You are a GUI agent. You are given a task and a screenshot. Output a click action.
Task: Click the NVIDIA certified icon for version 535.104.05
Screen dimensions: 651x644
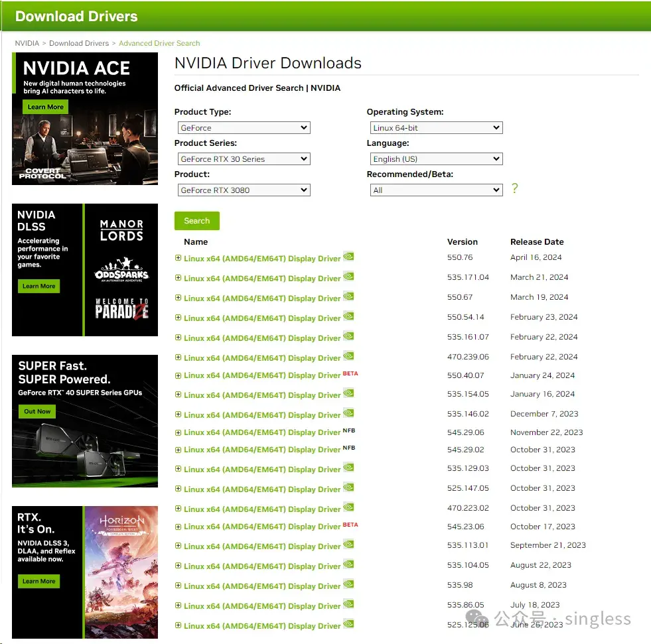click(x=348, y=564)
